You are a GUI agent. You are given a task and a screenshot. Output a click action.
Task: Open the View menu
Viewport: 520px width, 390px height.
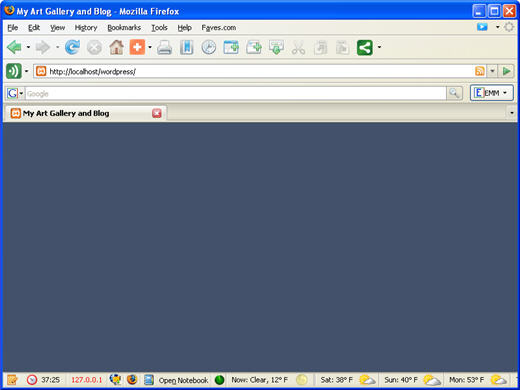coord(57,28)
